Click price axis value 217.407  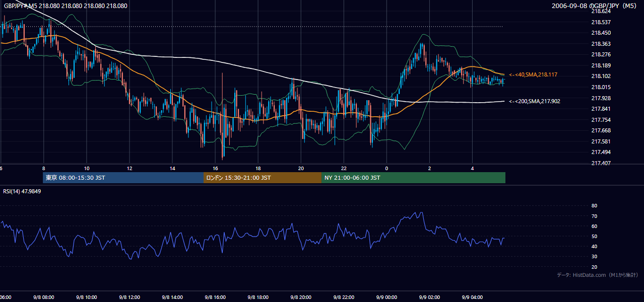point(601,163)
